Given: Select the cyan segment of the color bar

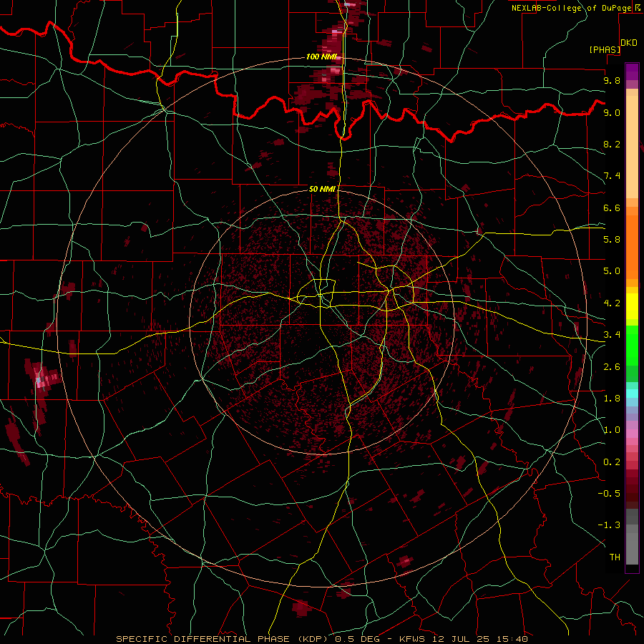Looking at the screenshot, I should click(x=632, y=394).
